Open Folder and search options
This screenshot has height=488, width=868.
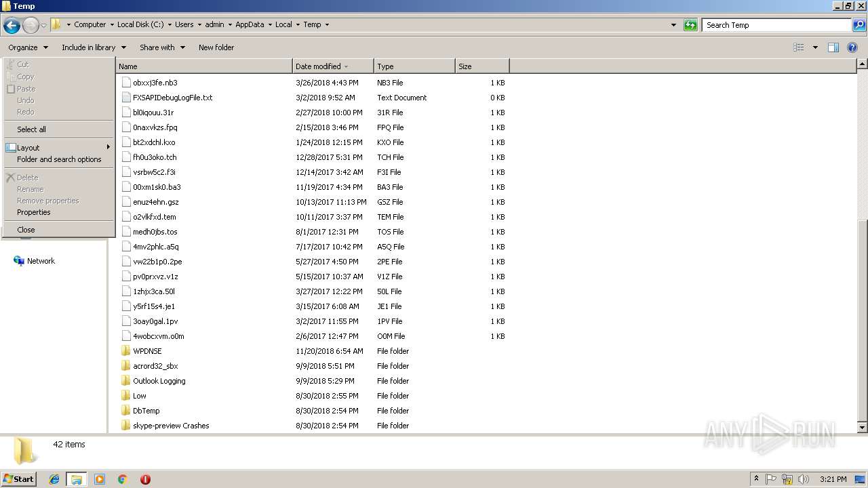pyautogui.click(x=59, y=159)
